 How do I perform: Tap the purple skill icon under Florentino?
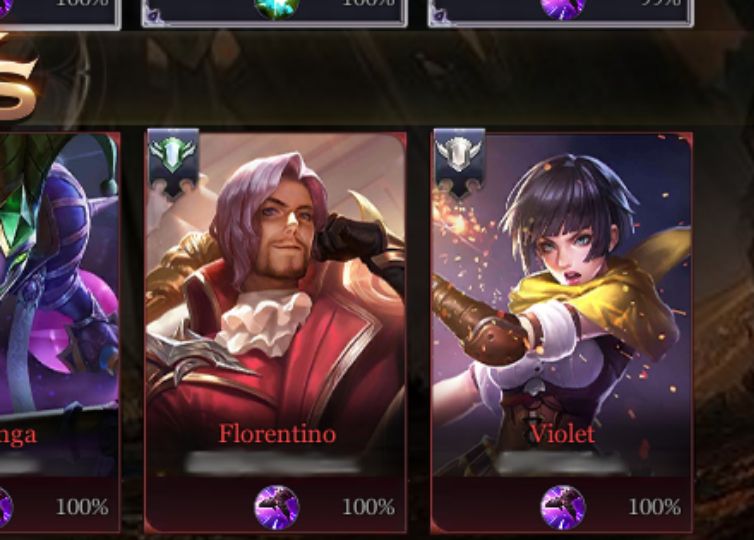pyautogui.click(x=276, y=507)
